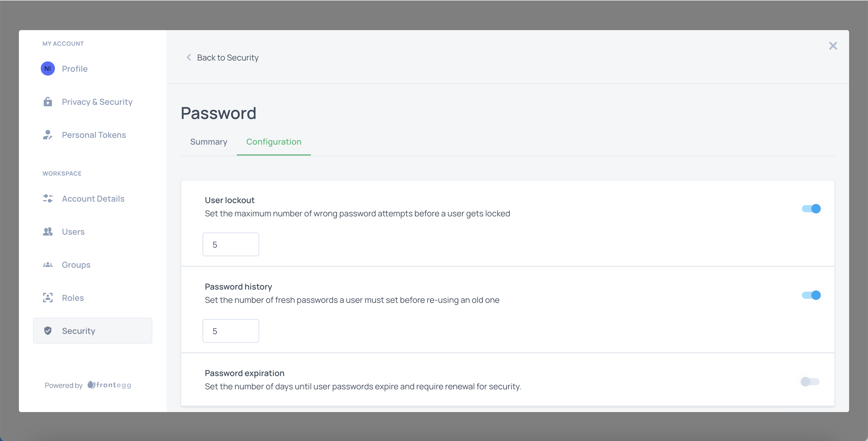
Task: Click the Privacy & Security lock icon
Action: pos(48,101)
